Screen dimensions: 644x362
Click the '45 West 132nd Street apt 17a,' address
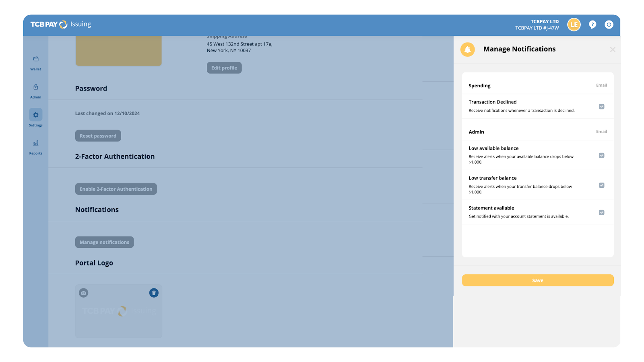tap(239, 44)
